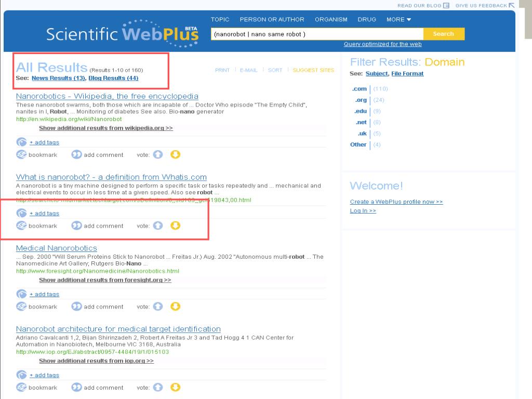This screenshot has height=399, width=532.
Task: Open the Medical Nanorobotics result title
Action: [x=56, y=248]
